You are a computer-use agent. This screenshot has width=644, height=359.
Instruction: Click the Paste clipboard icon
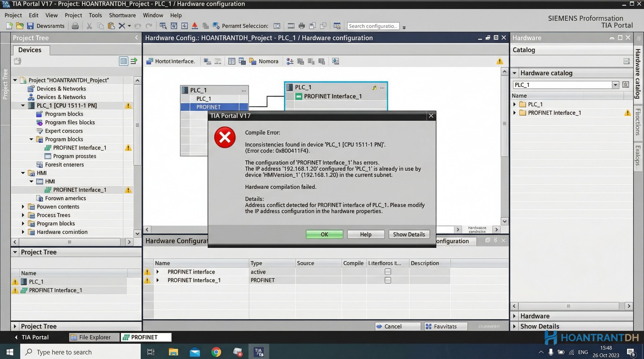pos(111,26)
